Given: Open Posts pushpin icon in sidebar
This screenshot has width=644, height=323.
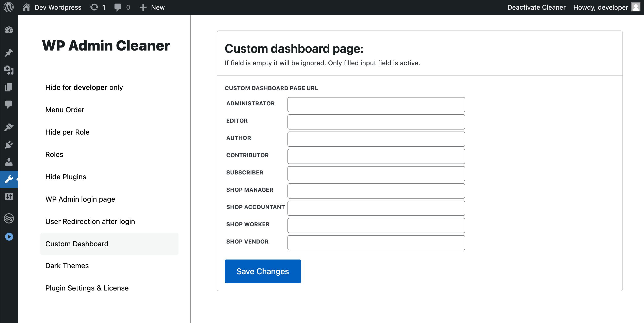Looking at the screenshot, I should coord(9,53).
